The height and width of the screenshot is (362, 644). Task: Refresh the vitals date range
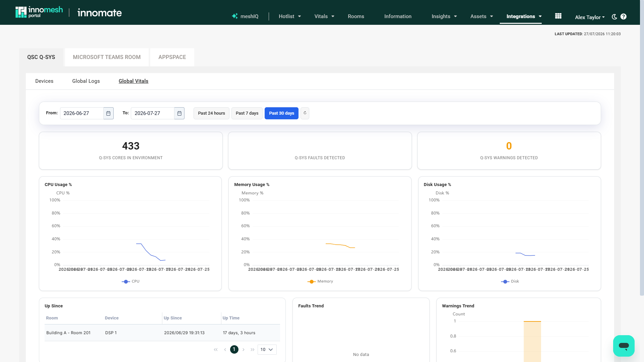(x=305, y=113)
